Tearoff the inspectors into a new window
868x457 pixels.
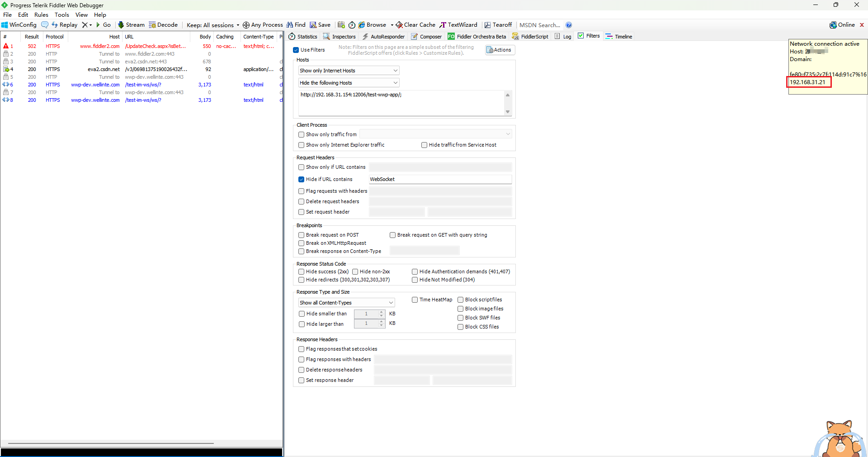[x=498, y=25]
